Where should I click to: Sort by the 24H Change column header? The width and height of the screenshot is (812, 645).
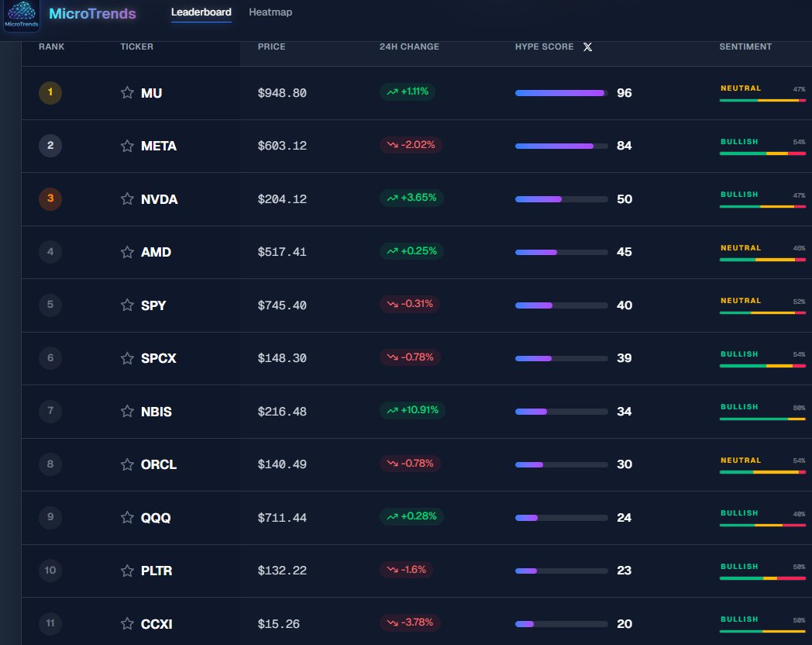coord(409,47)
